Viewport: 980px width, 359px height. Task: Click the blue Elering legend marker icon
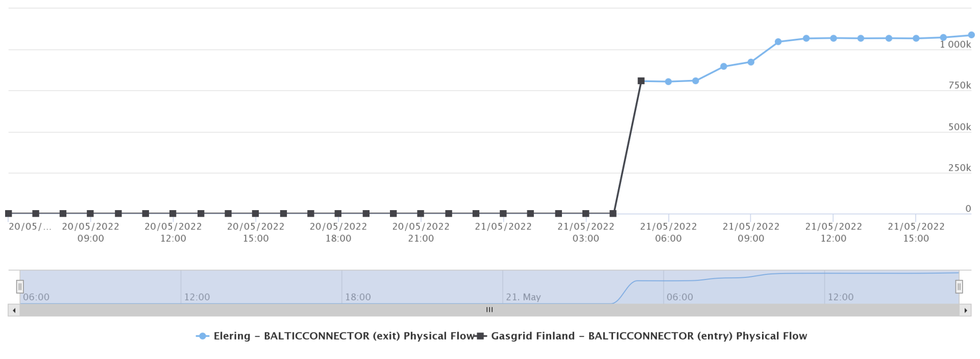click(x=203, y=336)
